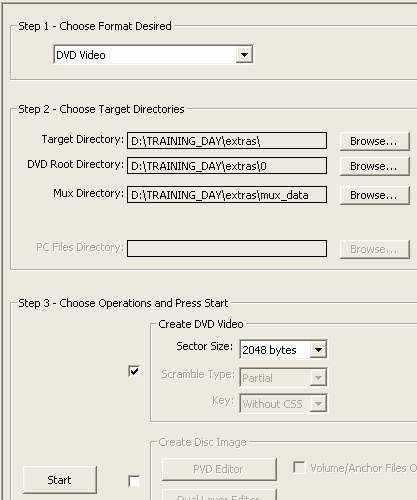Click the Target Directory input field
This screenshot has width=417, height=500.
[x=227, y=141]
